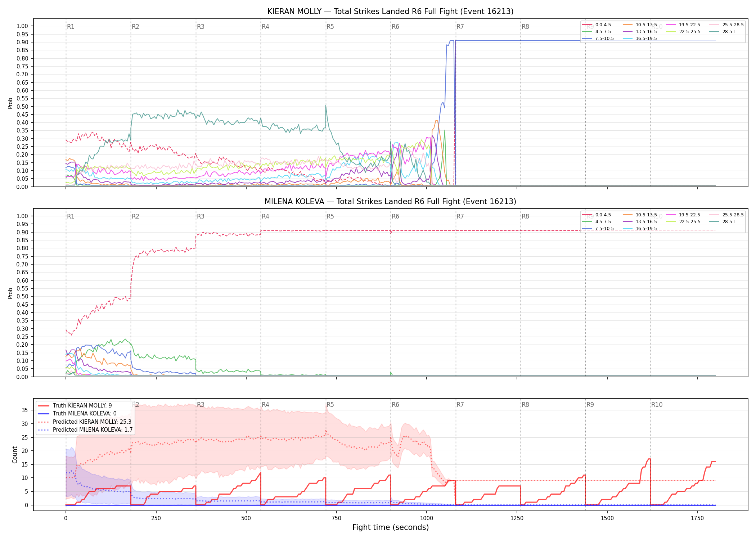756x540 pixels.
Task: Select the 0.0-4.5 legend entry in top chart
Action: pyautogui.click(x=597, y=25)
